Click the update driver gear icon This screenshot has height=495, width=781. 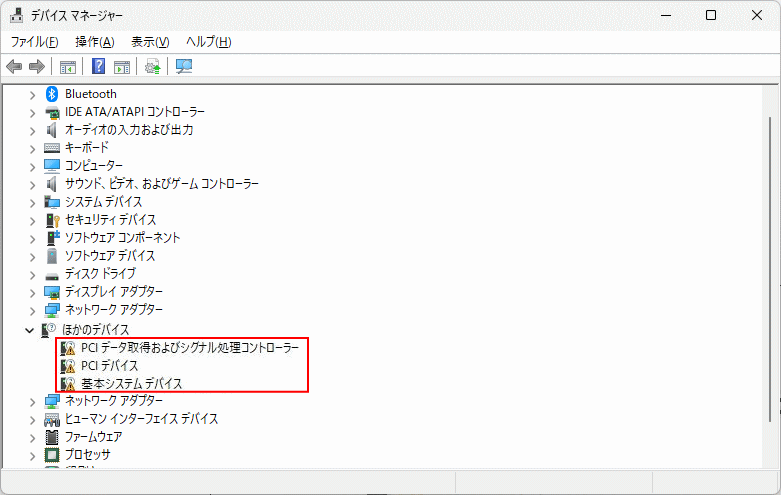click(152, 66)
